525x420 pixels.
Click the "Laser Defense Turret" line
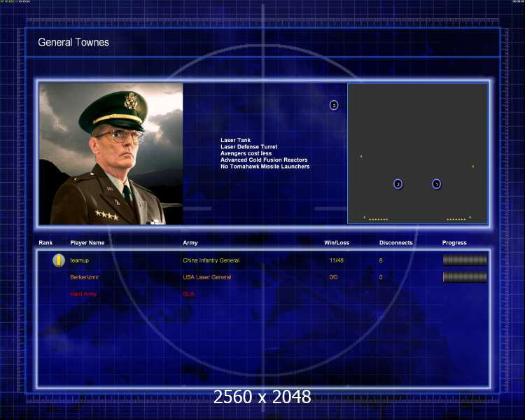pyautogui.click(x=248, y=147)
